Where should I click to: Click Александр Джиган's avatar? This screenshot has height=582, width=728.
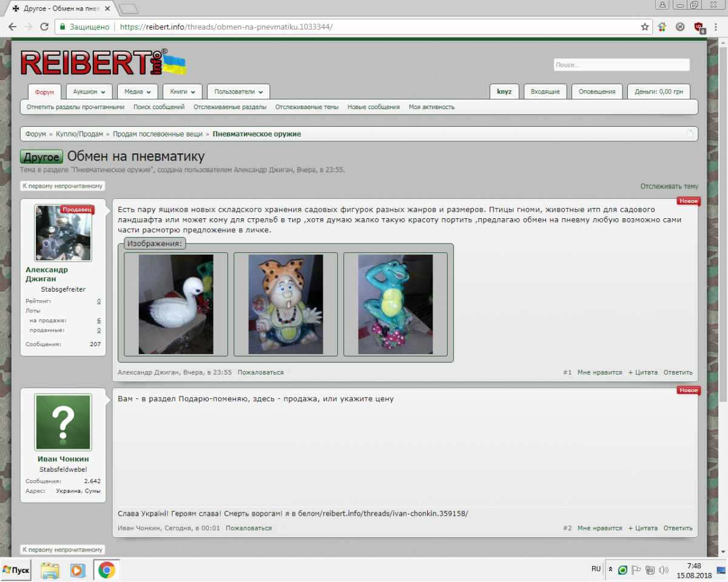click(63, 233)
